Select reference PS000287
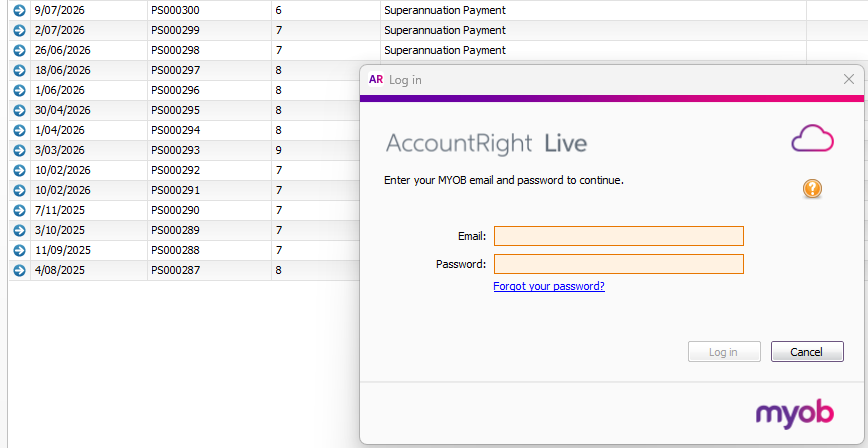 pos(175,270)
